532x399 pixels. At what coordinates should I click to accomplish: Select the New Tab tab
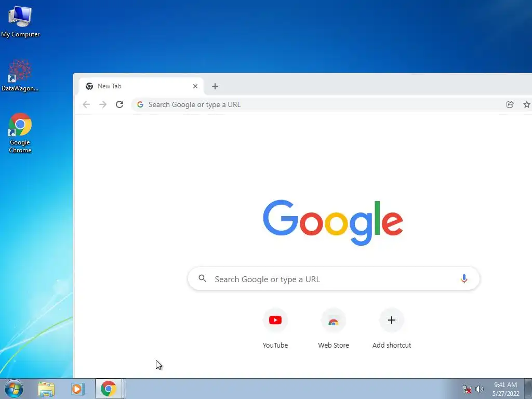point(141,86)
